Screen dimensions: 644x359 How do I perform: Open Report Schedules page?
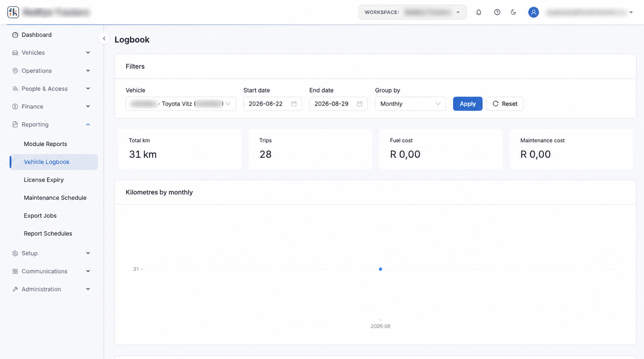click(x=48, y=233)
